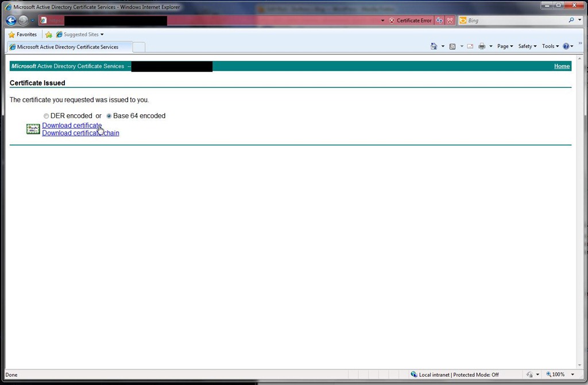
Task: Click the Download certificate chain link
Action: point(80,133)
